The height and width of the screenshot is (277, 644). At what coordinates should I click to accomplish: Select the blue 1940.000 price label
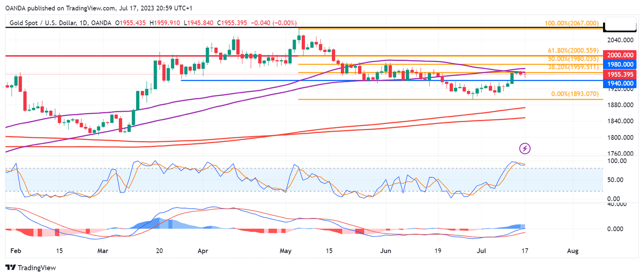click(x=621, y=83)
